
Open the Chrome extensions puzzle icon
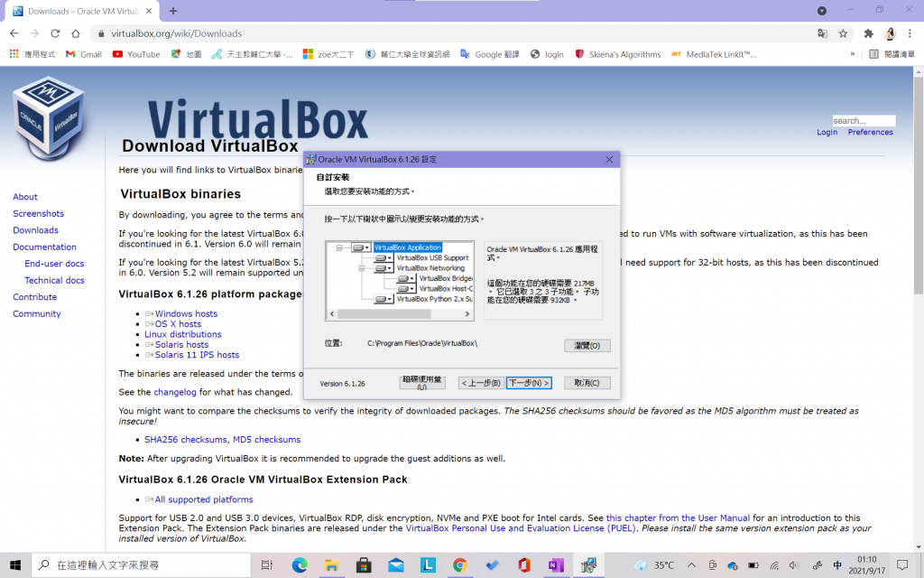(x=869, y=33)
